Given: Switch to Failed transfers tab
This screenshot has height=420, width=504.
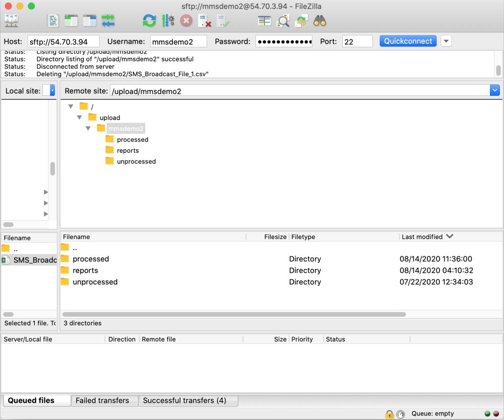Looking at the screenshot, I should [x=105, y=400].
